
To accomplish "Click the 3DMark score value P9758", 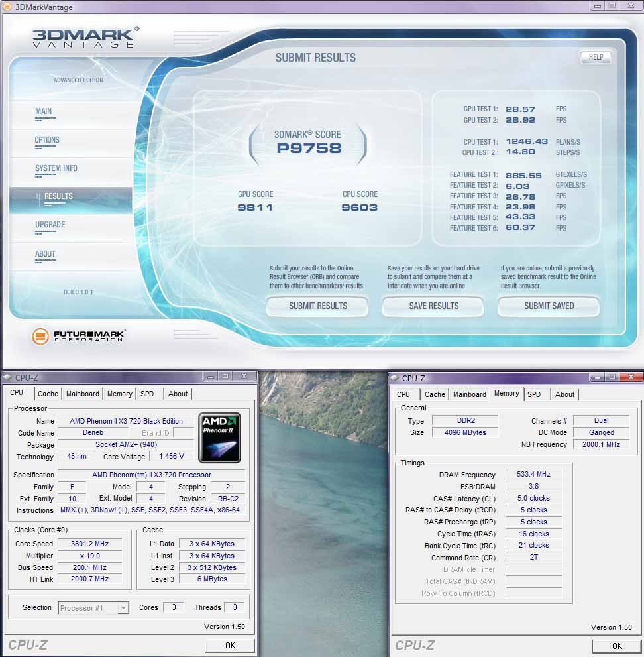I will click(309, 149).
